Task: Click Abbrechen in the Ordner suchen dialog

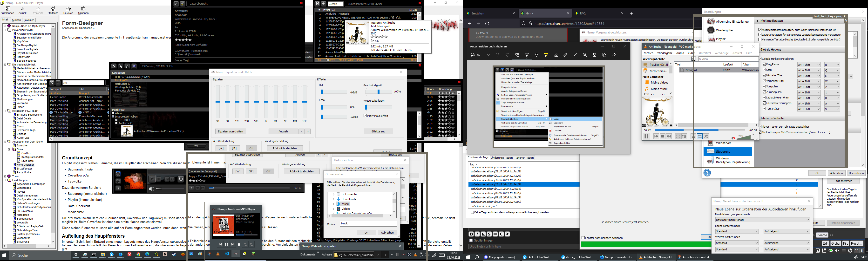Action: point(387,233)
